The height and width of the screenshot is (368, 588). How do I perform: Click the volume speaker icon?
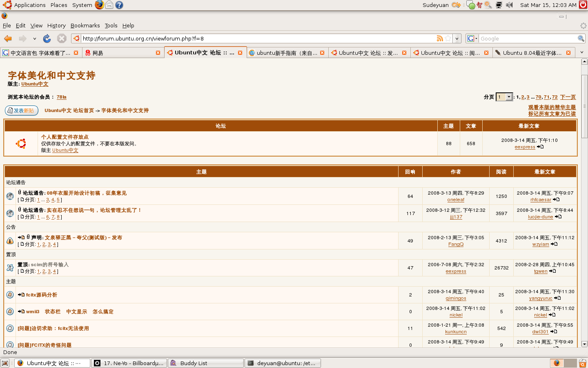click(509, 5)
